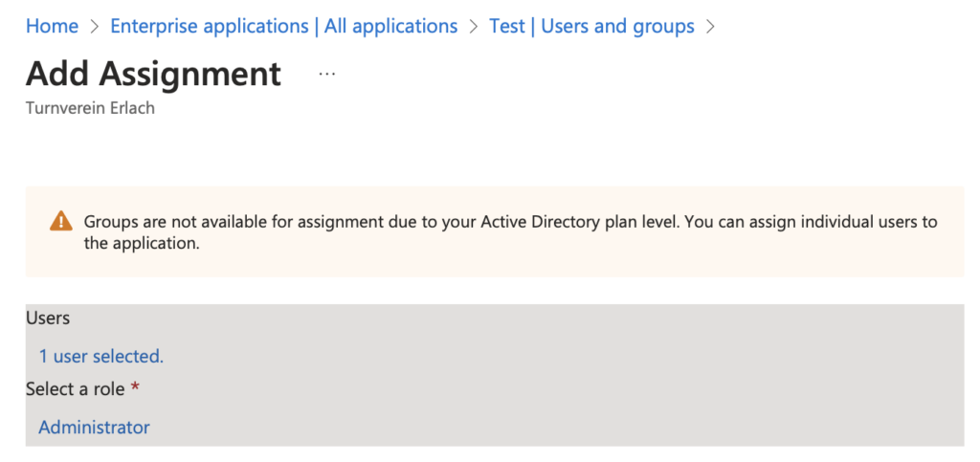980x462 pixels.
Task: Click the Turnverein Erlach tenant name
Action: tap(90, 108)
